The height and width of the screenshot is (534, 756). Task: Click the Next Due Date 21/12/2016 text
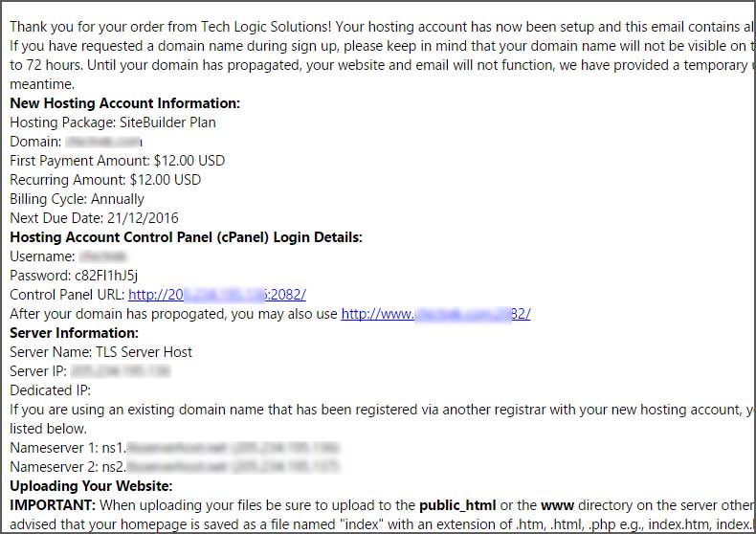point(94,218)
